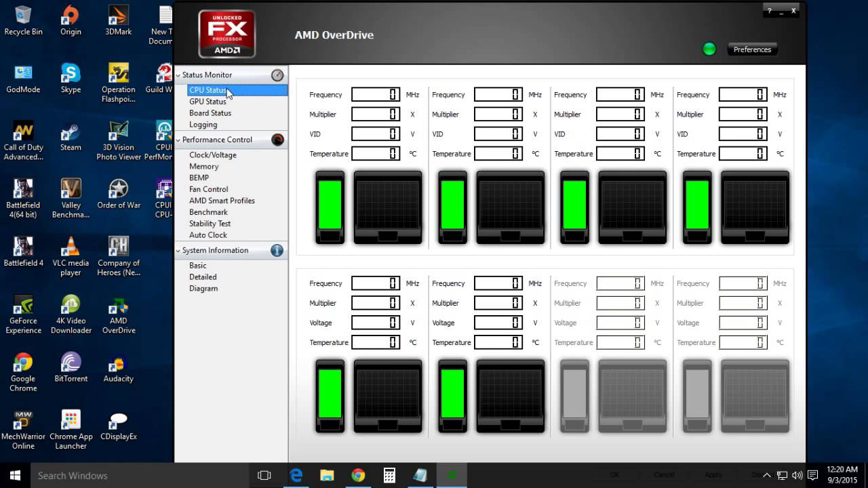Screen dimensions: 868x488
Task: Click the green status indicator light
Action: pyautogui.click(x=709, y=49)
